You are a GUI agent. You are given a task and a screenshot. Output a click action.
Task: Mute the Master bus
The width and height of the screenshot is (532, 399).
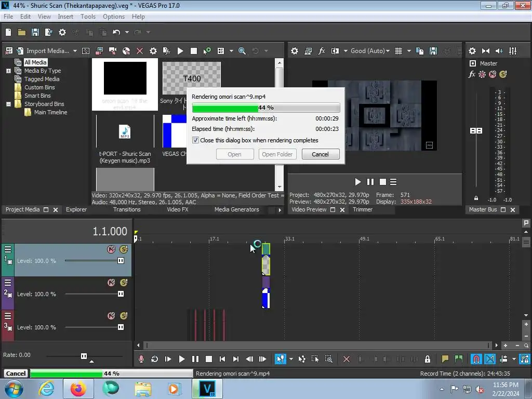(493, 74)
